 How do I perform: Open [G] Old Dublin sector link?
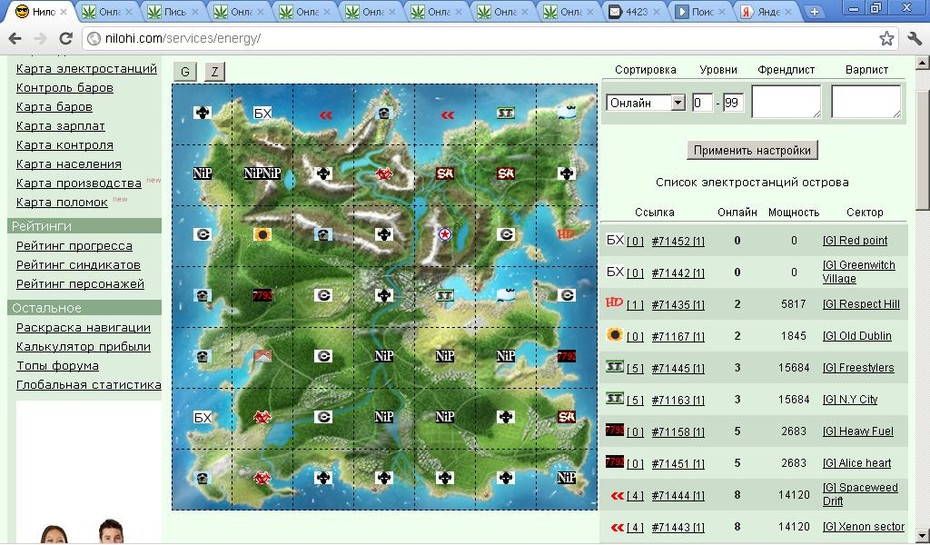click(856, 336)
